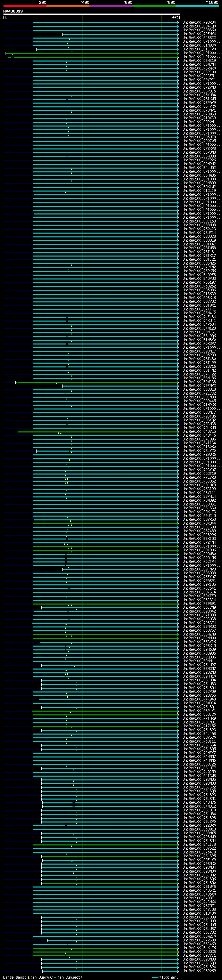Click the green alignment bar for UniRef100_B0W238
Image resolution: width=222 pixels, height=980 pixels.
(x=97, y=382)
